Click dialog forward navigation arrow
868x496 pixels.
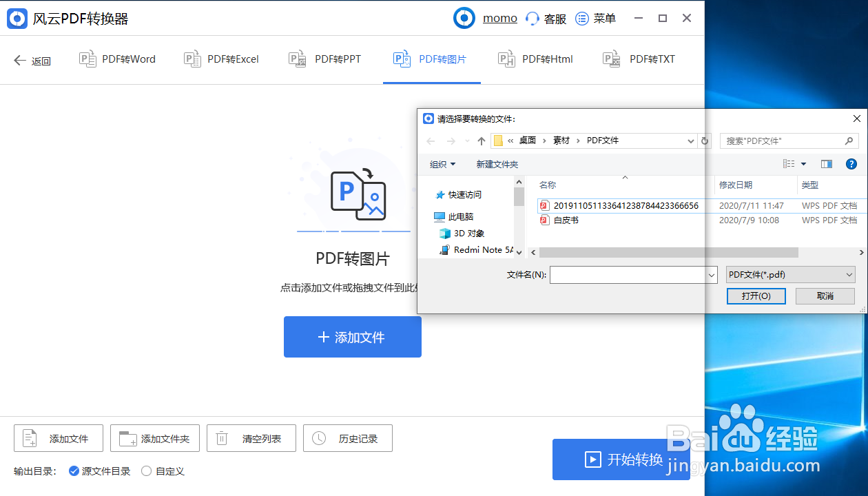[451, 141]
